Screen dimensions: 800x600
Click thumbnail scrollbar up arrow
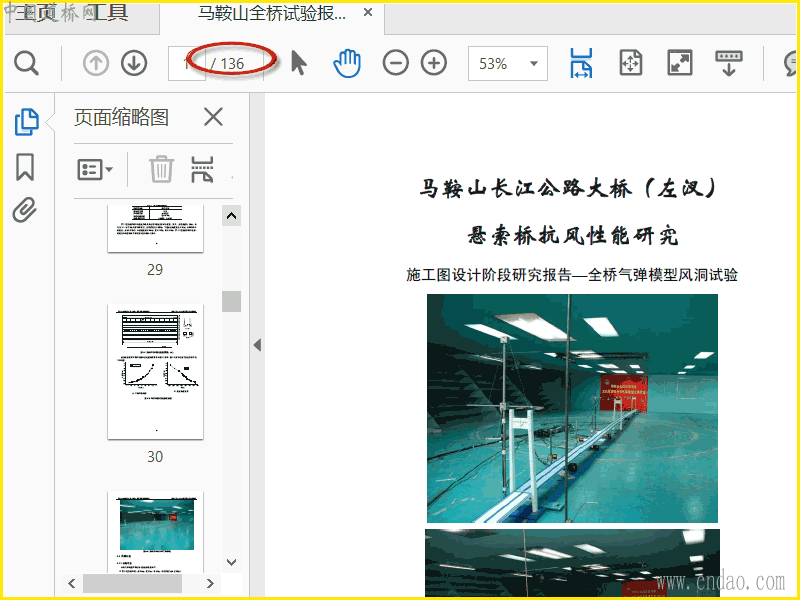tap(231, 216)
